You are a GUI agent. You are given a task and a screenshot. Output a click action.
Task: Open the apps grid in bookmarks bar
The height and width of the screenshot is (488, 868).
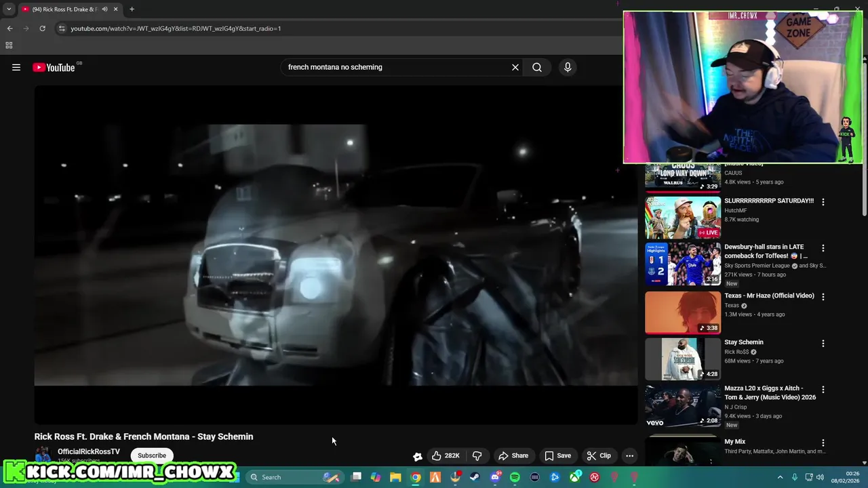tap(9, 45)
